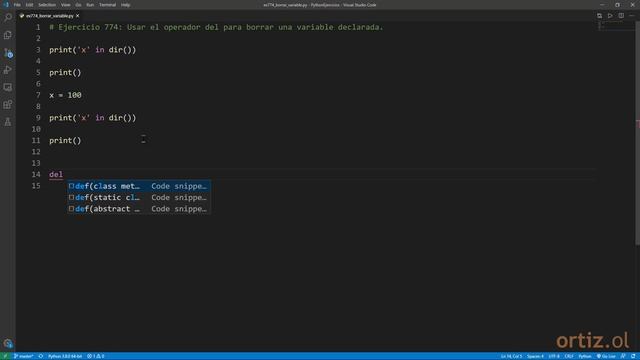Open the Search view in activity bar
This screenshot has width=640, height=360.
[x=8, y=18]
